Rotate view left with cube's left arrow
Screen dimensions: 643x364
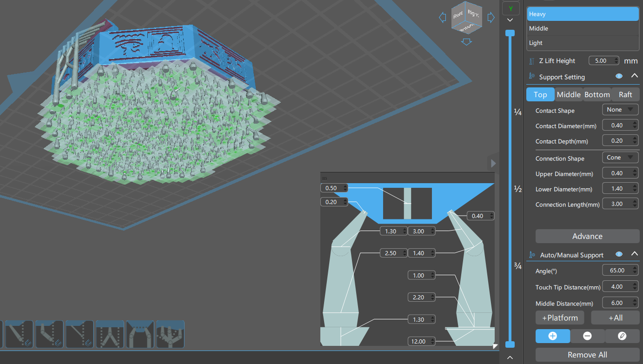click(x=443, y=18)
